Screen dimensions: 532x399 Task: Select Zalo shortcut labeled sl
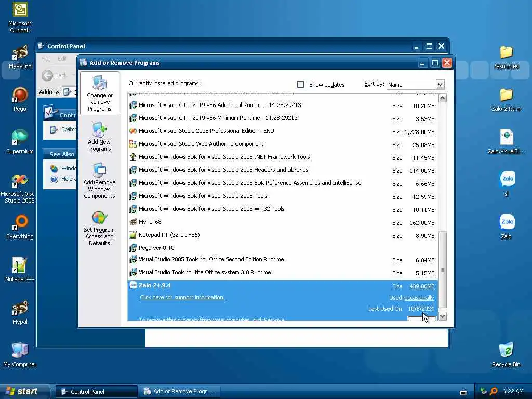[507, 184]
